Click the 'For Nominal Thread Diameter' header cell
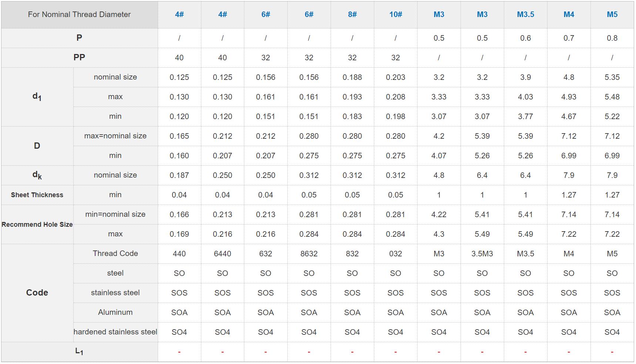Screen dimensions: 636x364 pyautogui.click(x=79, y=14)
